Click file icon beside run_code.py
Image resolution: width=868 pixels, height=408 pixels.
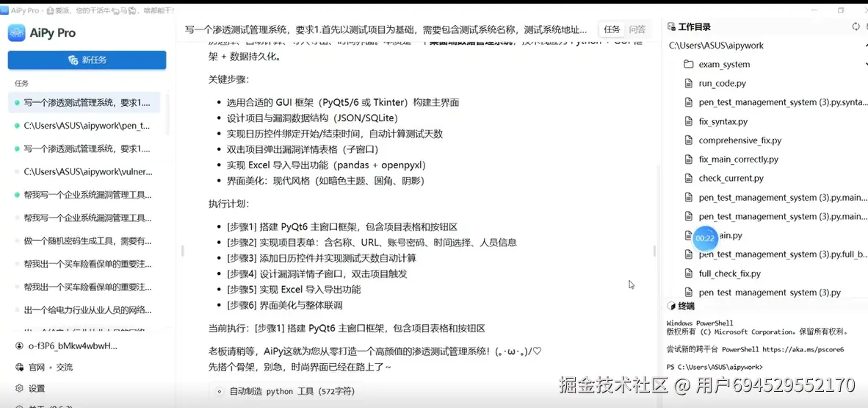[x=688, y=83]
